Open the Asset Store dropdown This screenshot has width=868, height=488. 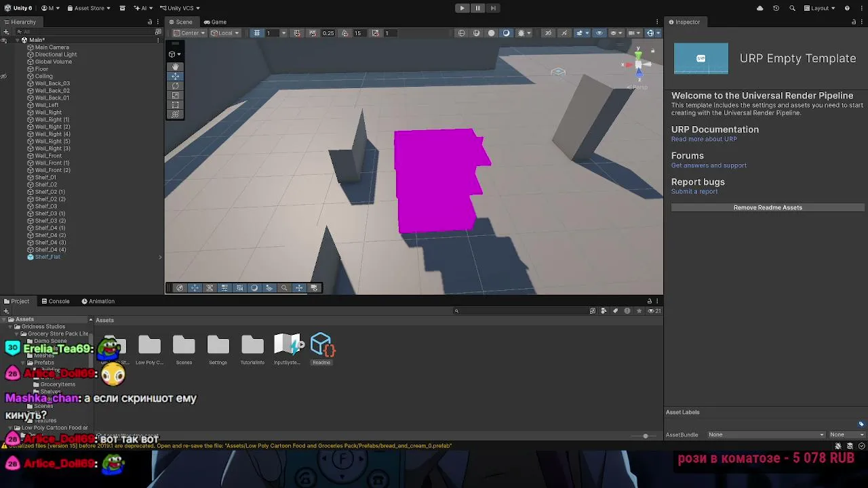tap(89, 8)
